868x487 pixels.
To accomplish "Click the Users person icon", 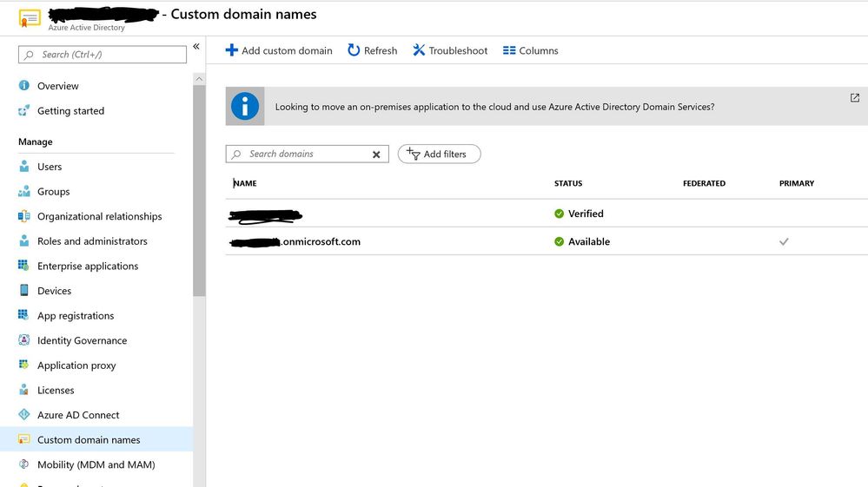I will (x=23, y=167).
